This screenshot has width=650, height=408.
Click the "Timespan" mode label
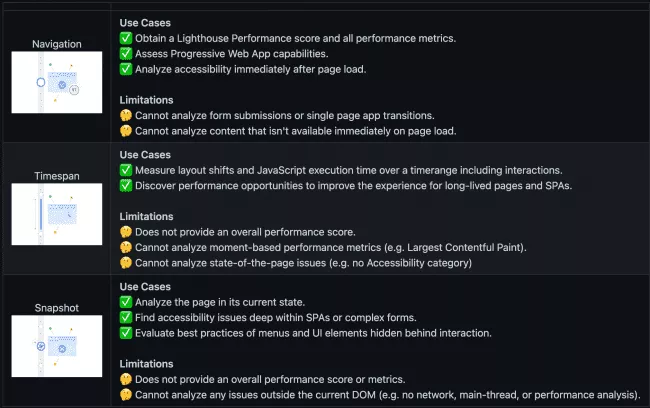click(57, 176)
